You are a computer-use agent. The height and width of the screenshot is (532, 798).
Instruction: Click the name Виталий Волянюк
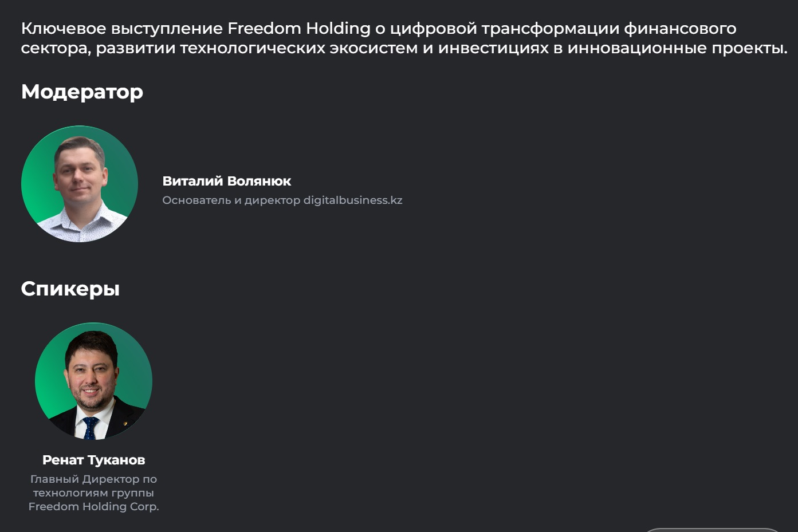click(226, 181)
